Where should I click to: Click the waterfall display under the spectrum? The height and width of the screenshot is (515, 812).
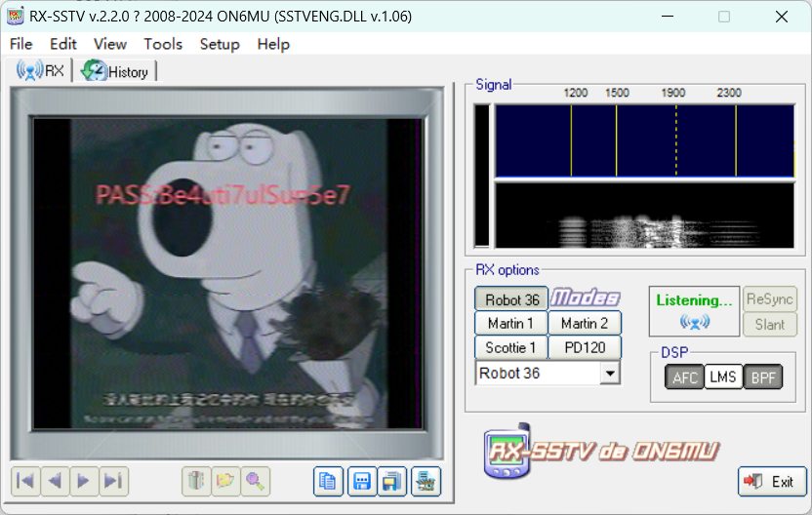pos(645,216)
